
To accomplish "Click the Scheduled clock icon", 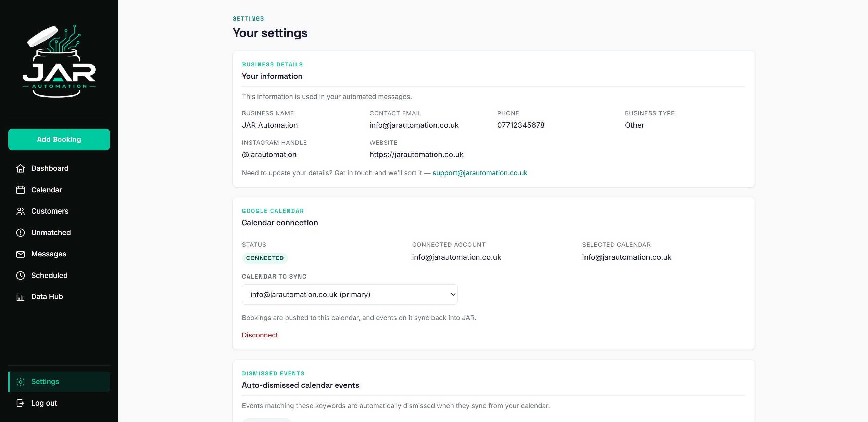I will point(21,276).
